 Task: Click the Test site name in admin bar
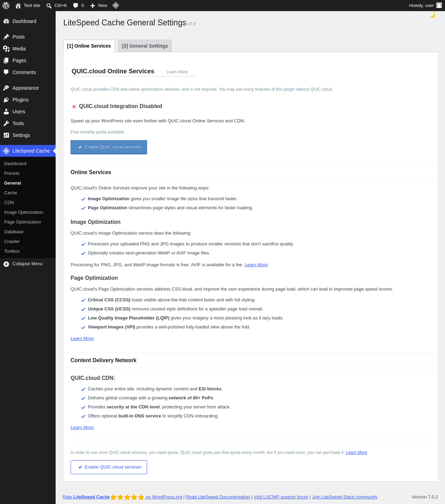32,6
